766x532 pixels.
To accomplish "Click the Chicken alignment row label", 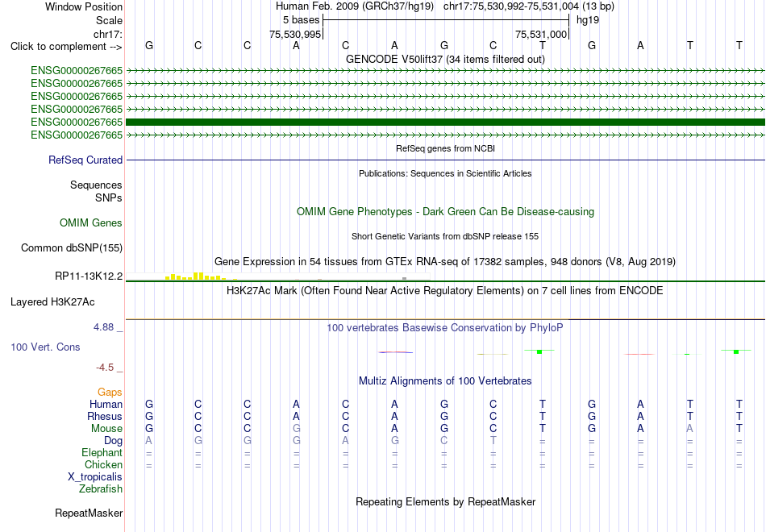I will (x=103, y=465).
